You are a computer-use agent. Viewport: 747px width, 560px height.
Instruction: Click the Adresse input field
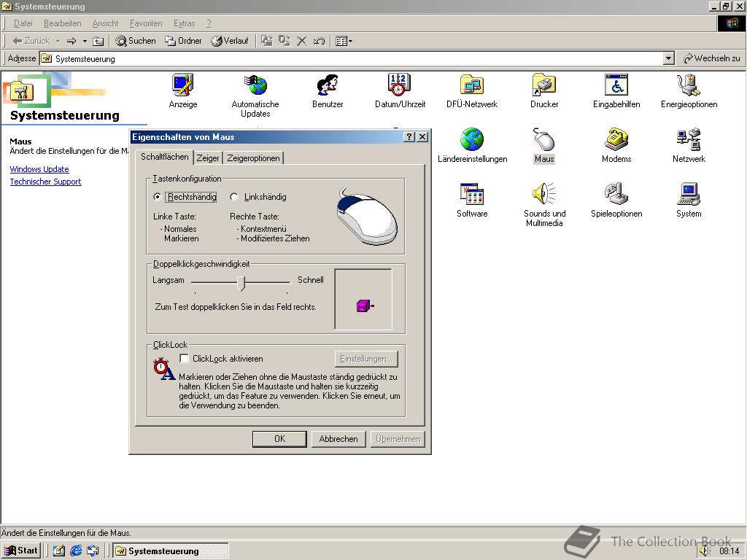[352, 58]
